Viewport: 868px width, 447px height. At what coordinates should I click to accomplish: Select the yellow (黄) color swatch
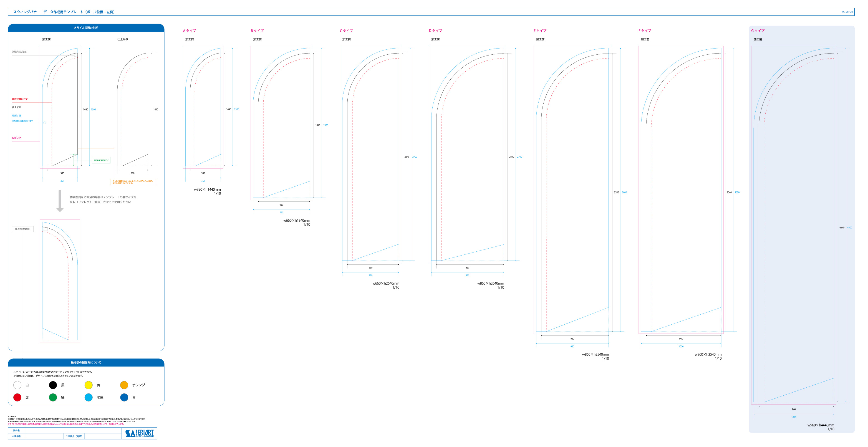(x=89, y=385)
